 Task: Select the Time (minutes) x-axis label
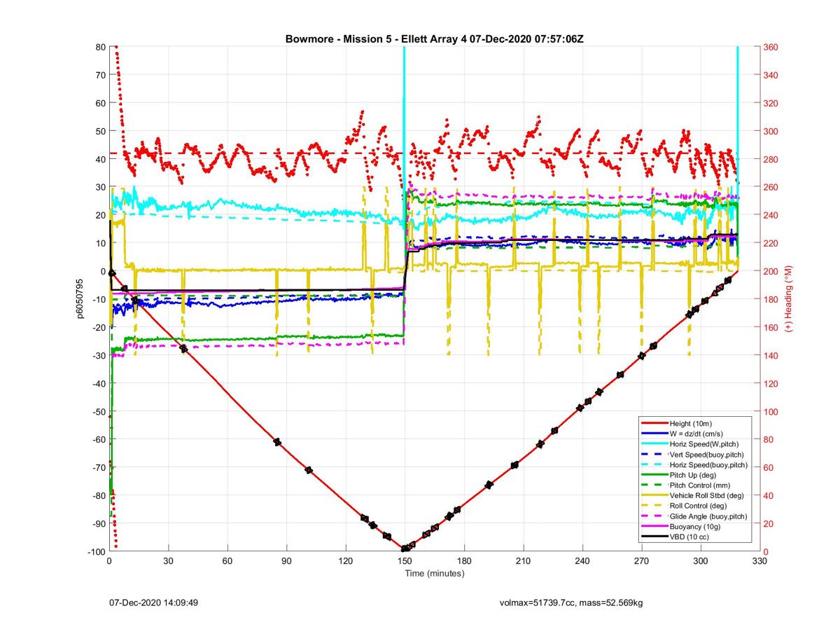[435, 574]
